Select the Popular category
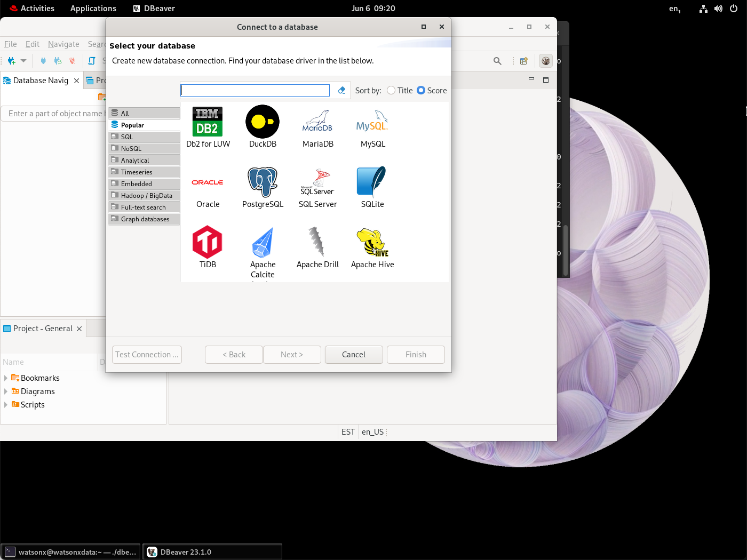Viewport: 747px width, 560px height. pyautogui.click(x=144, y=125)
